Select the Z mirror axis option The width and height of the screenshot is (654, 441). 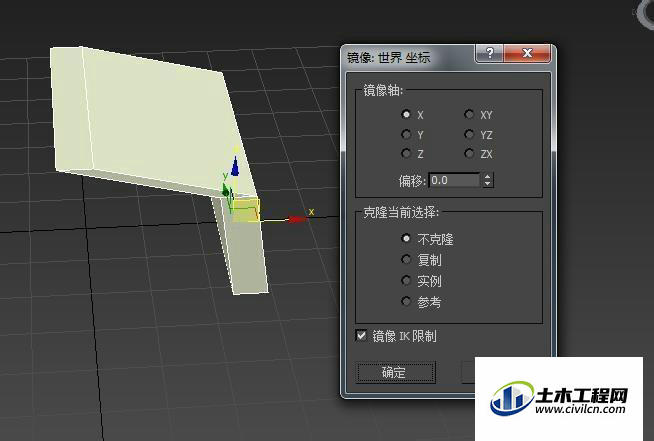point(405,154)
